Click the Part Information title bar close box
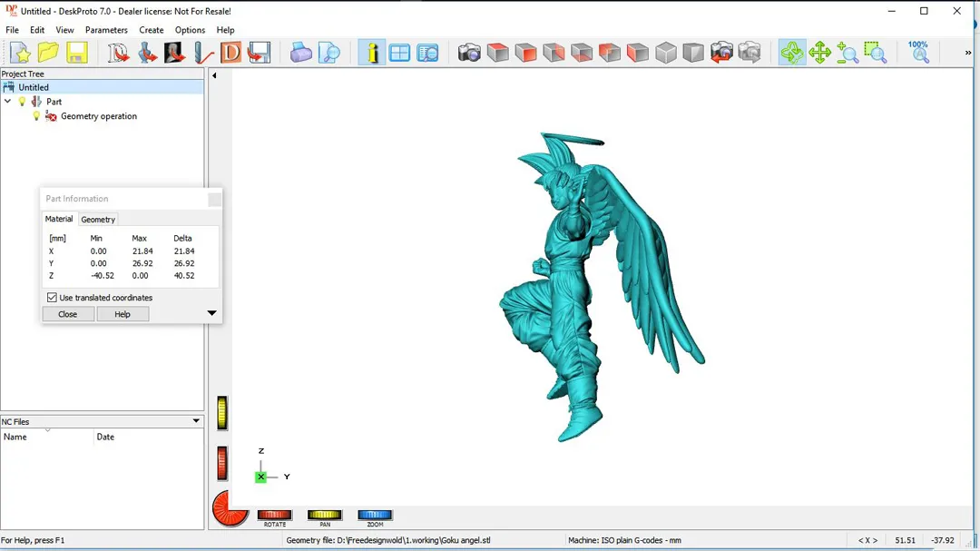This screenshot has width=980, height=551. 214,199
